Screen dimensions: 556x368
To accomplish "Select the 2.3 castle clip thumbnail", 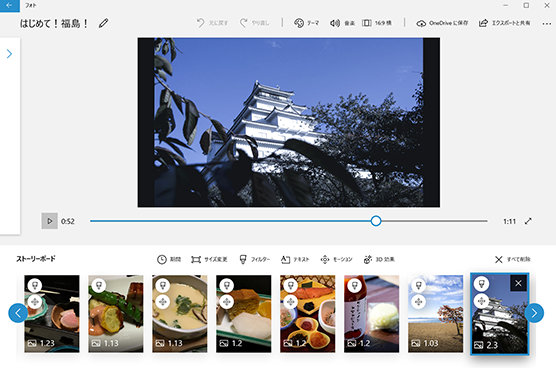I will 500,314.
